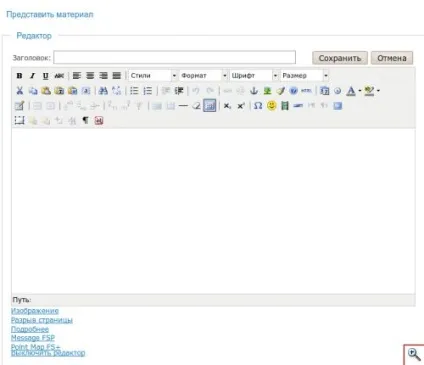This screenshot has height=365, width=424.
Task: Toggle underline formatting
Action: 46,76
